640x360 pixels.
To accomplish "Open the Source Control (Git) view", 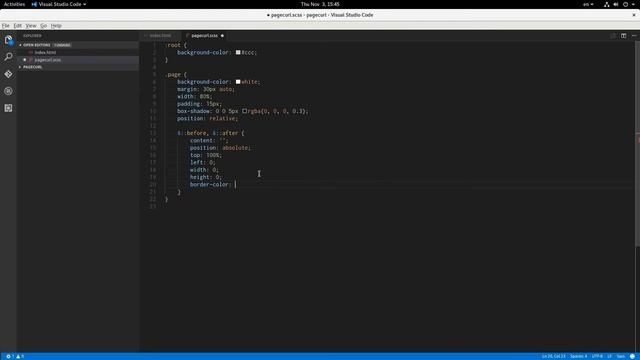I will point(8,74).
